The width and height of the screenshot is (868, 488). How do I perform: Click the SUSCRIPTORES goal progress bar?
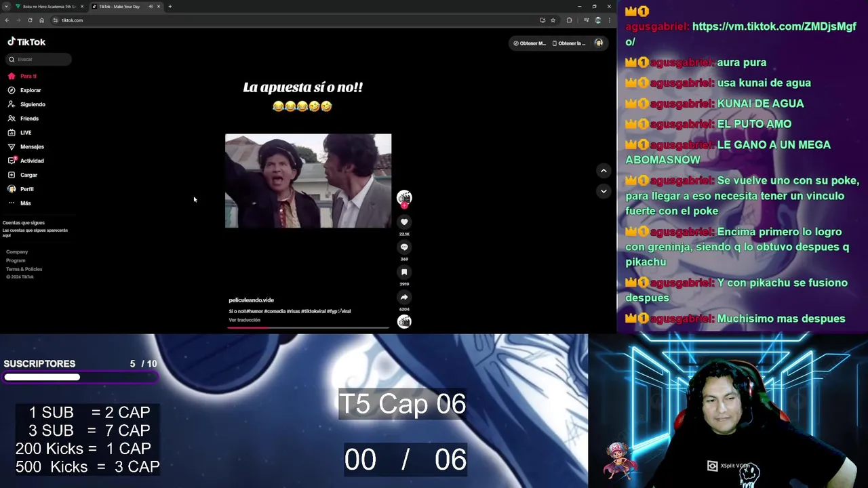pos(80,377)
